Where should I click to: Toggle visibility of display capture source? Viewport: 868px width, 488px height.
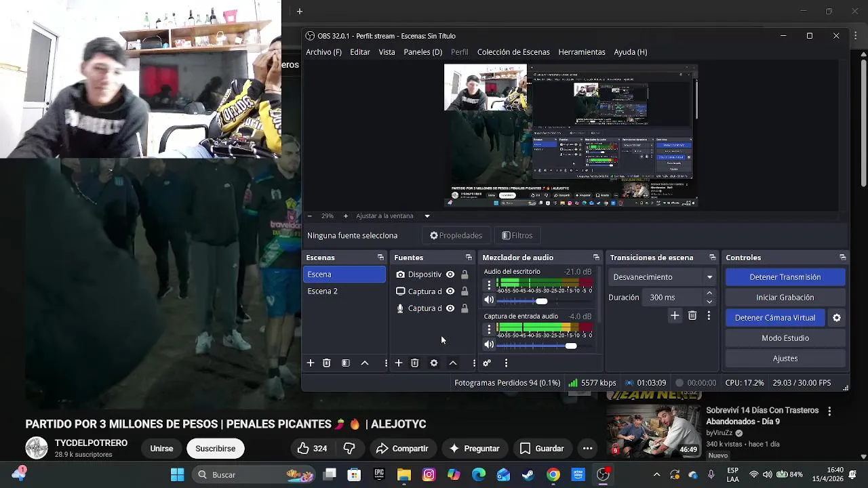coord(450,291)
